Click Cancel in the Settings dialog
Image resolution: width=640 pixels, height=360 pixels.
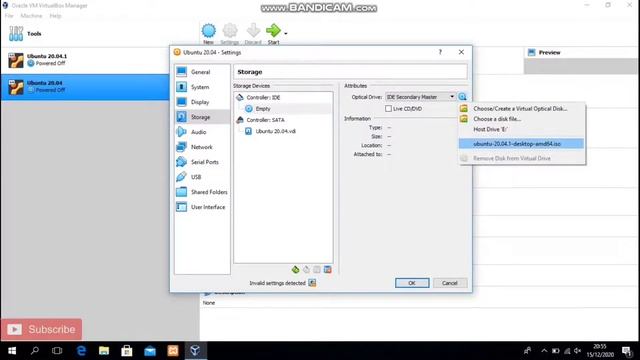point(450,283)
